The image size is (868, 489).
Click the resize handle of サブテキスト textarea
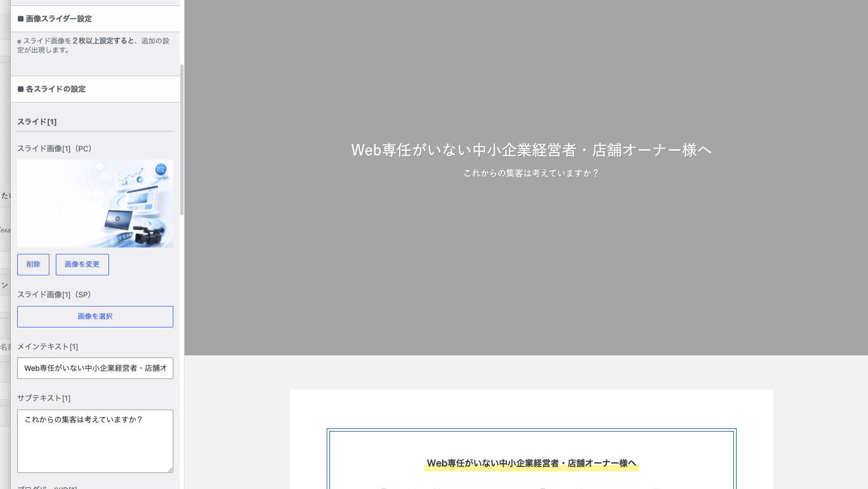pos(170,470)
